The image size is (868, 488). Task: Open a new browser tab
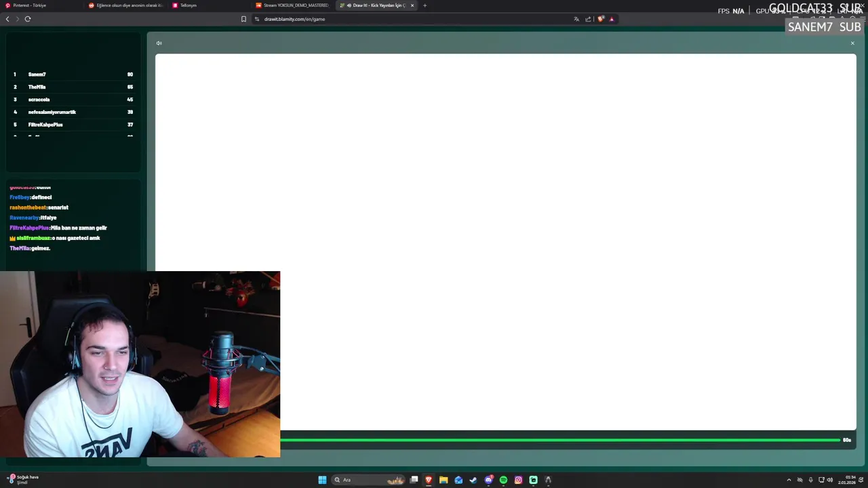click(x=425, y=5)
